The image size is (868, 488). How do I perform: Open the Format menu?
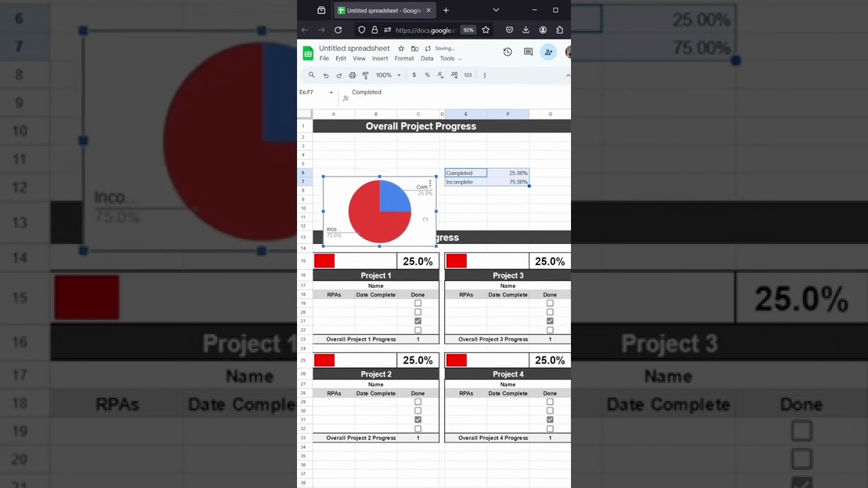pos(404,58)
